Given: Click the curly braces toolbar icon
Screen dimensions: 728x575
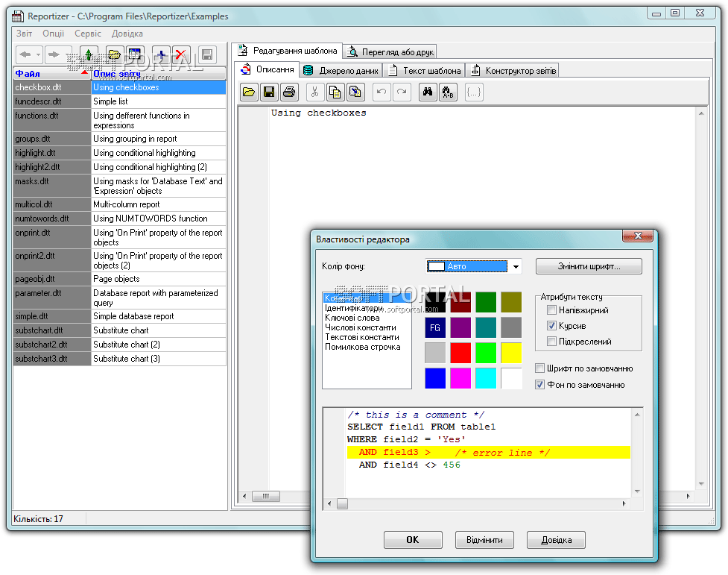Looking at the screenshot, I should 474,92.
